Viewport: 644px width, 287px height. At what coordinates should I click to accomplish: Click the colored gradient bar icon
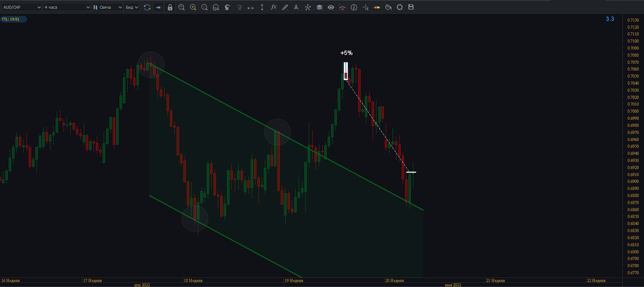coord(377,7)
